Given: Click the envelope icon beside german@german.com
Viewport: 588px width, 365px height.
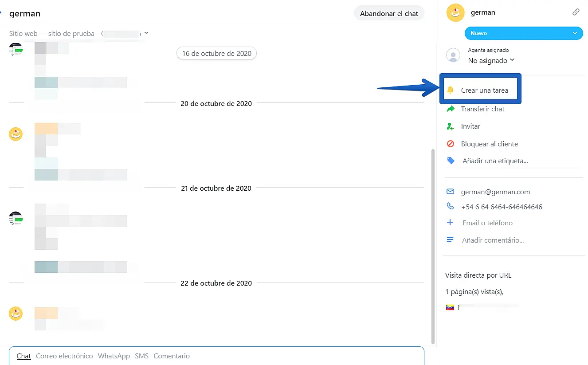Looking at the screenshot, I should pos(451,192).
